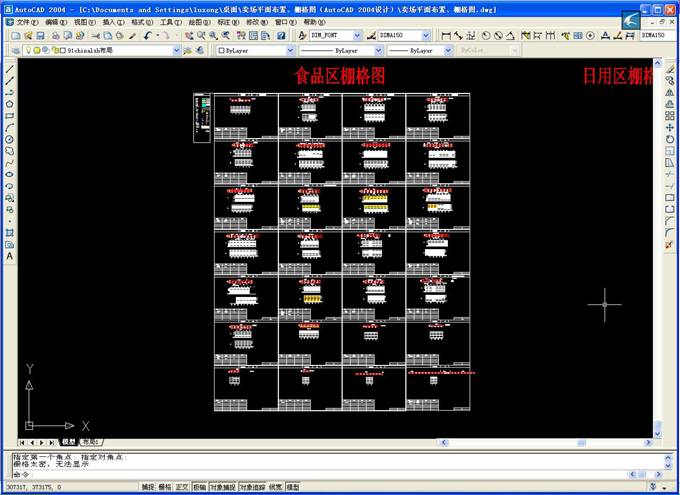Image resolution: width=680 pixels, height=495 pixels.
Task: Toggle 捕捉 snap mode in status bar
Action: point(148,487)
